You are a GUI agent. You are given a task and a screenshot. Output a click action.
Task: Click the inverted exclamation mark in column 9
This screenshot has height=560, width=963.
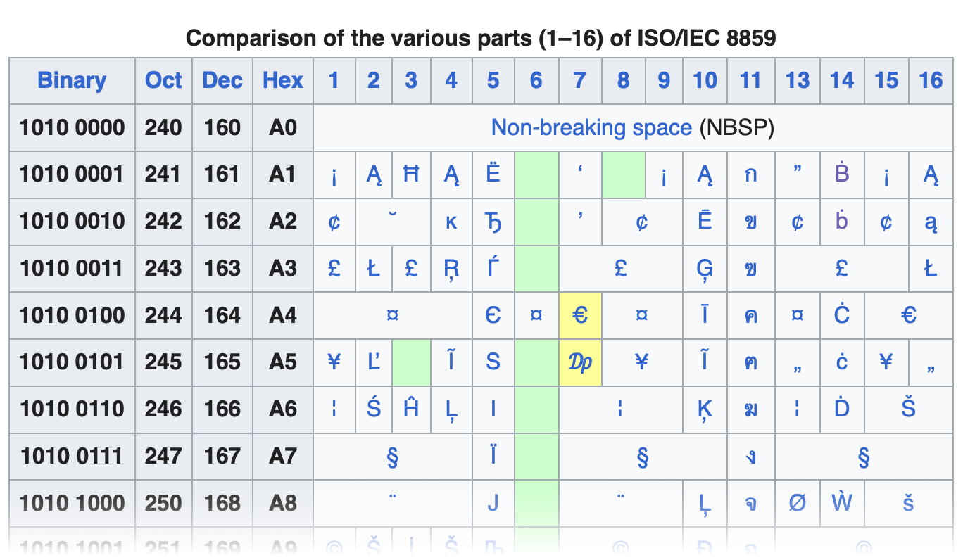[663, 174]
